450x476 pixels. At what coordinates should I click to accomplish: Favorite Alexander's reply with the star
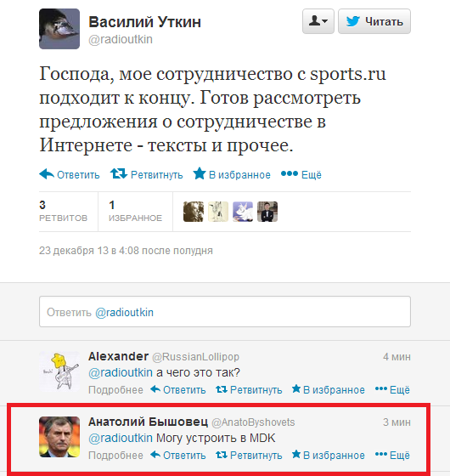(328, 390)
